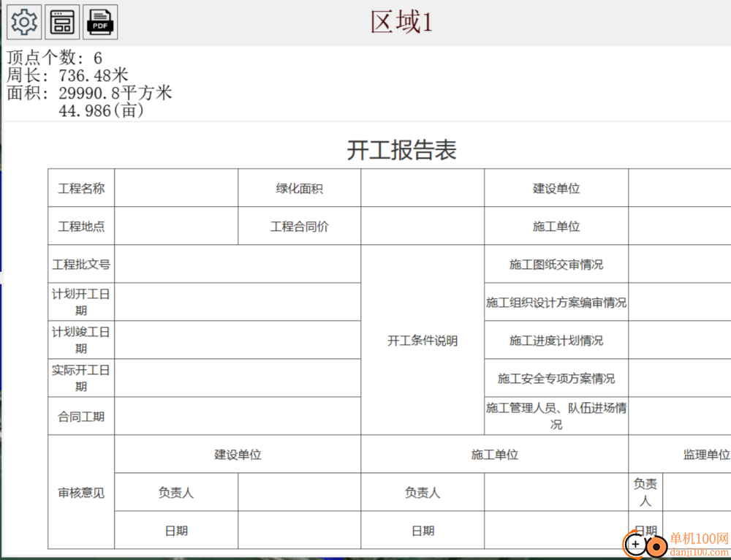Click the 开工条件说明 cell

(423, 341)
